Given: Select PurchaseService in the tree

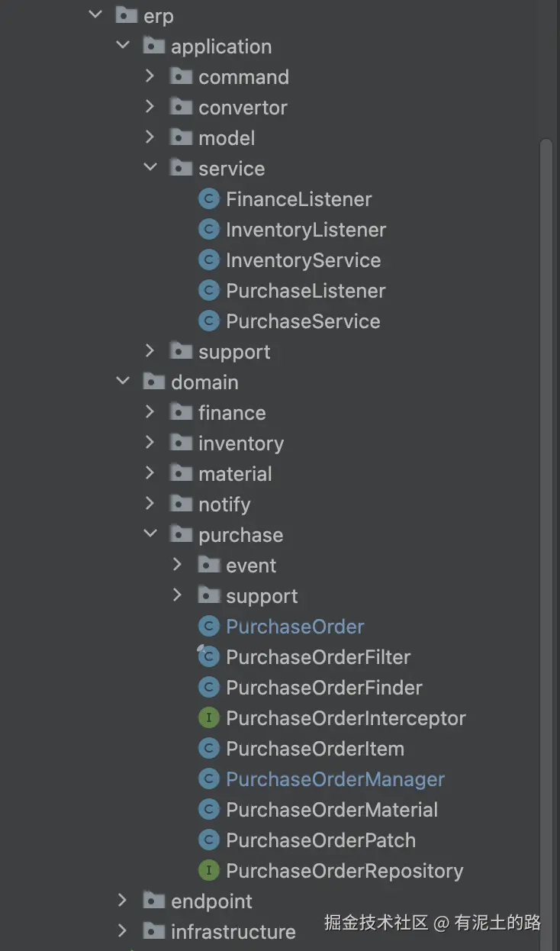Looking at the screenshot, I should tap(303, 321).
